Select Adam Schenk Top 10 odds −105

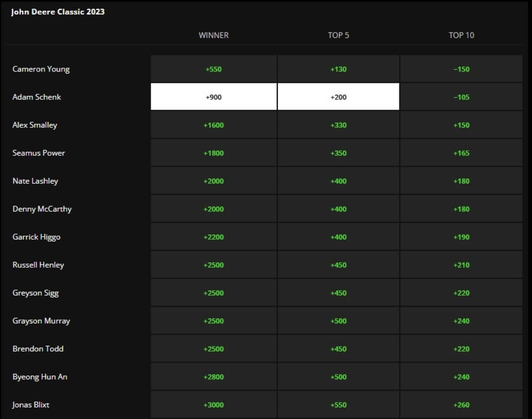click(x=461, y=97)
